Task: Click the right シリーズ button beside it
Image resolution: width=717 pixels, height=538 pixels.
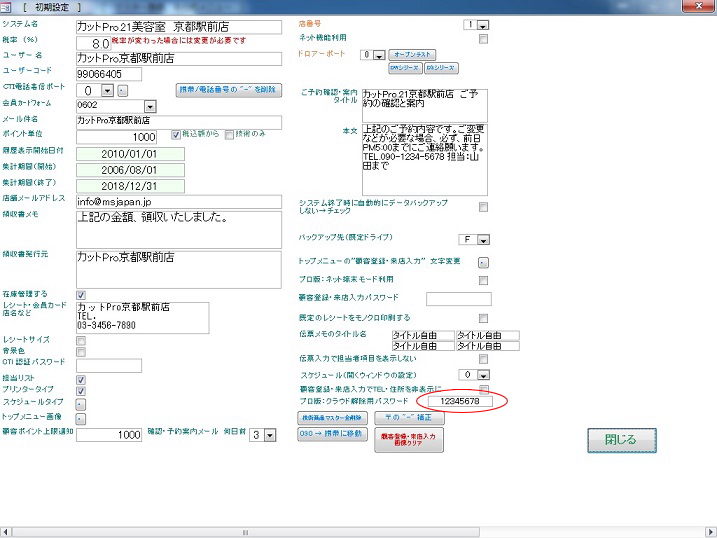Action: click(441, 68)
